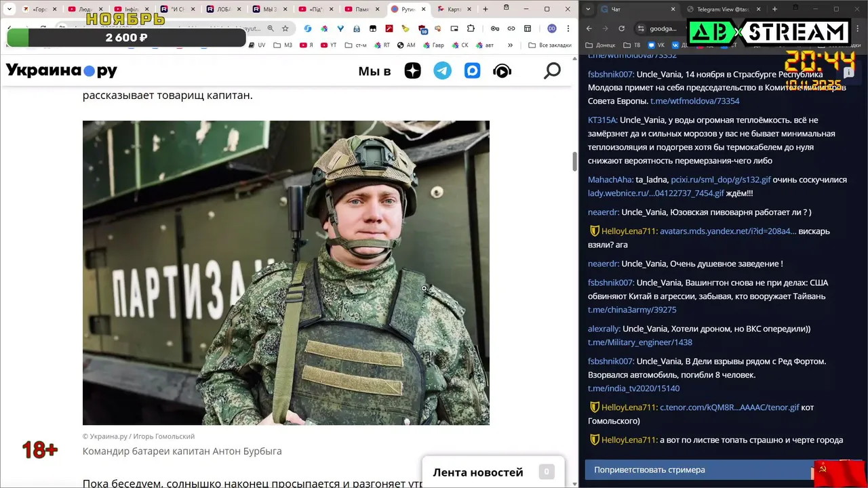Open the c.tenor.com tenor.gif link
The image size is (868, 488).
point(729,407)
